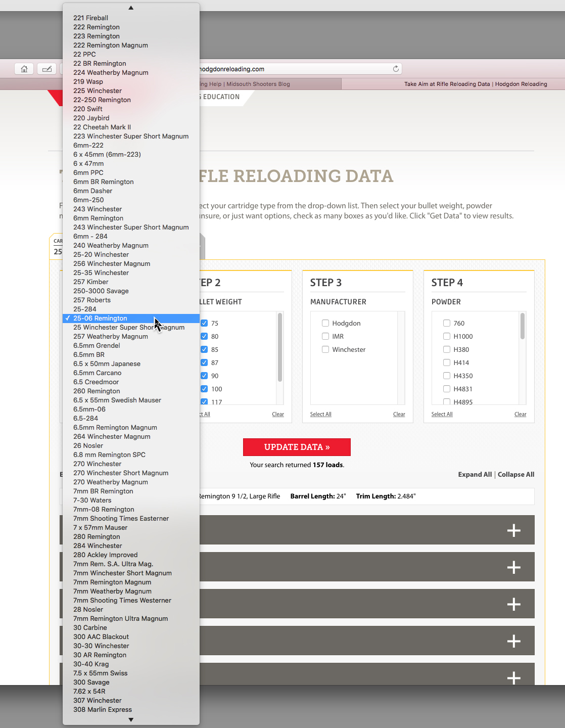
Task: Uncheck bullet weight 75
Action: tap(204, 323)
